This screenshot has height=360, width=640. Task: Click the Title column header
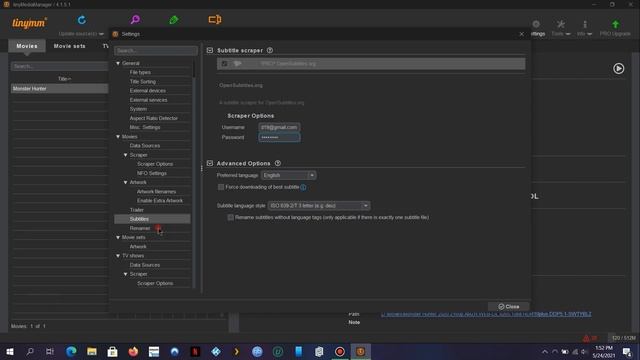pos(64,79)
